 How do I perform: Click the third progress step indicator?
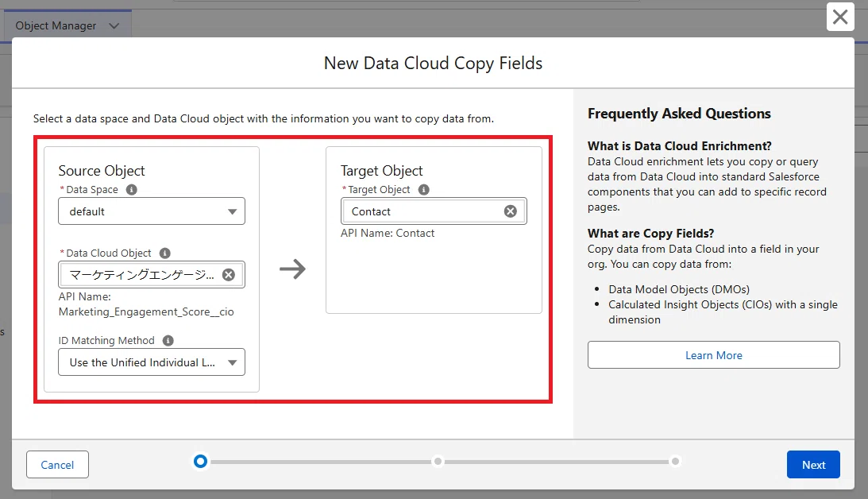click(675, 462)
